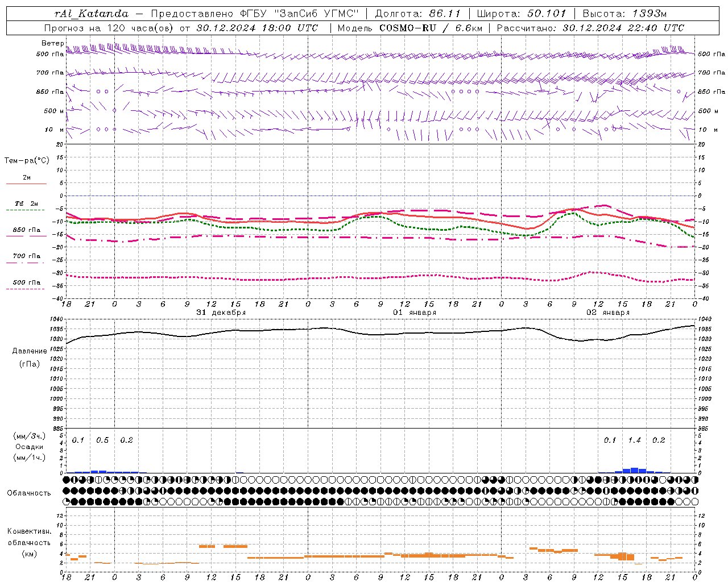The height and width of the screenshot is (582, 728).
Task: Select the provider text ФГБУ "ЗапСиб УГМС"
Action: click(x=300, y=14)
